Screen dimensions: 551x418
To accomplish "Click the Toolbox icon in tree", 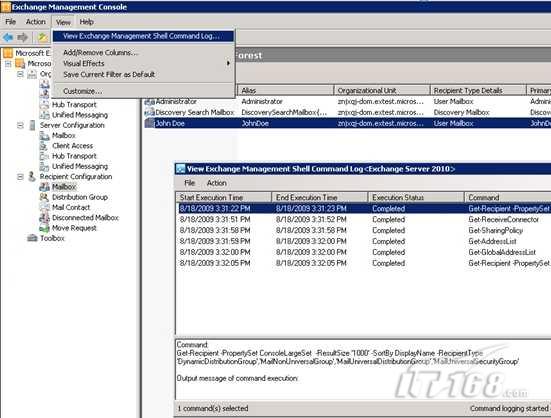I will [32, 239].
